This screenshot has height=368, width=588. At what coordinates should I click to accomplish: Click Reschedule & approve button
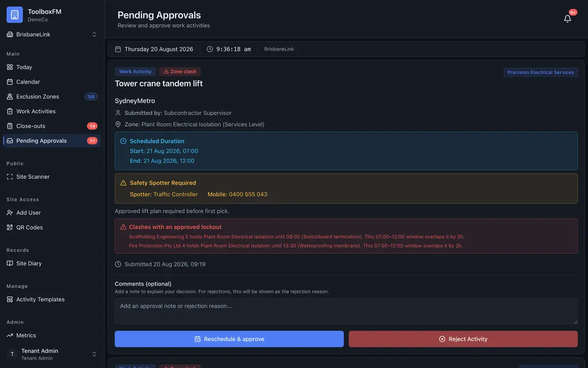point(229,339)
